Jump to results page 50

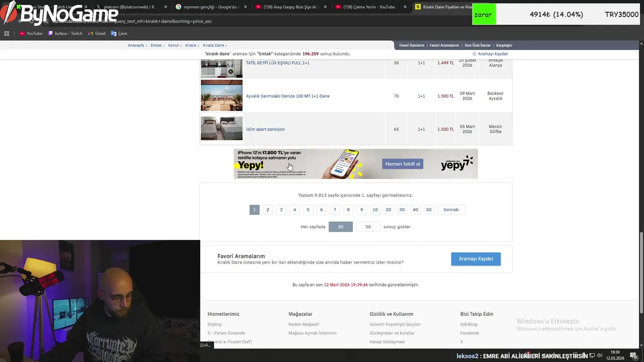click(x=429, y=210)
